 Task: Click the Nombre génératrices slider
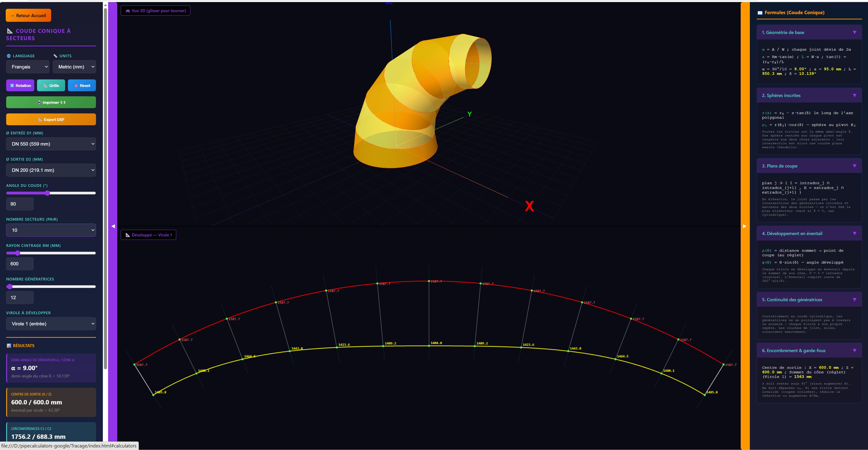pos(51,287)
